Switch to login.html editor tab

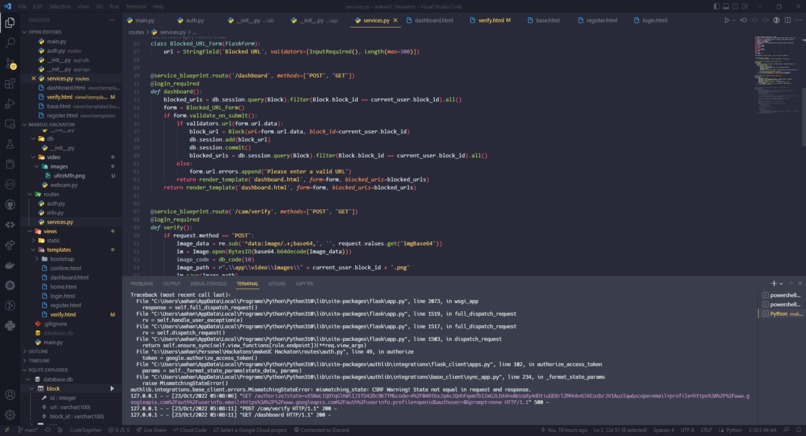click(x=651, y=21)
